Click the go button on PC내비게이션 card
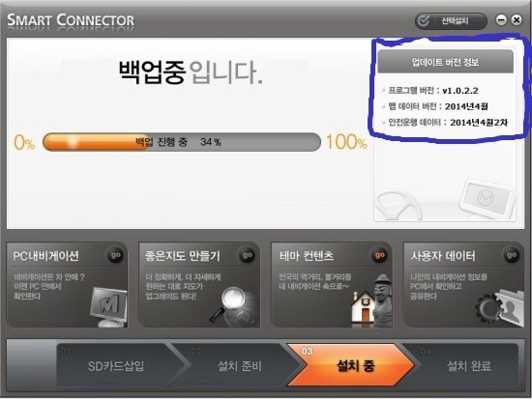Viewport: 532px width, 399px height. point(115,255)
